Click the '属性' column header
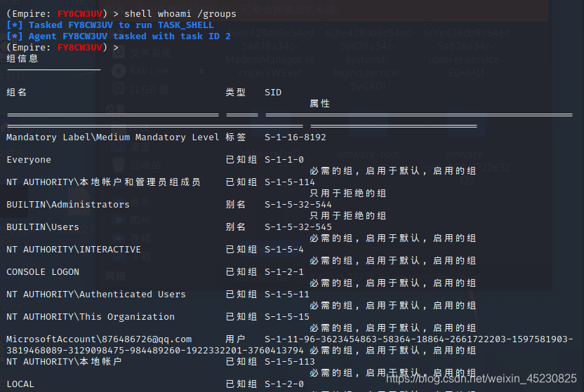Image resolution: width=584 pixels, height=392 pixels. 319,103
